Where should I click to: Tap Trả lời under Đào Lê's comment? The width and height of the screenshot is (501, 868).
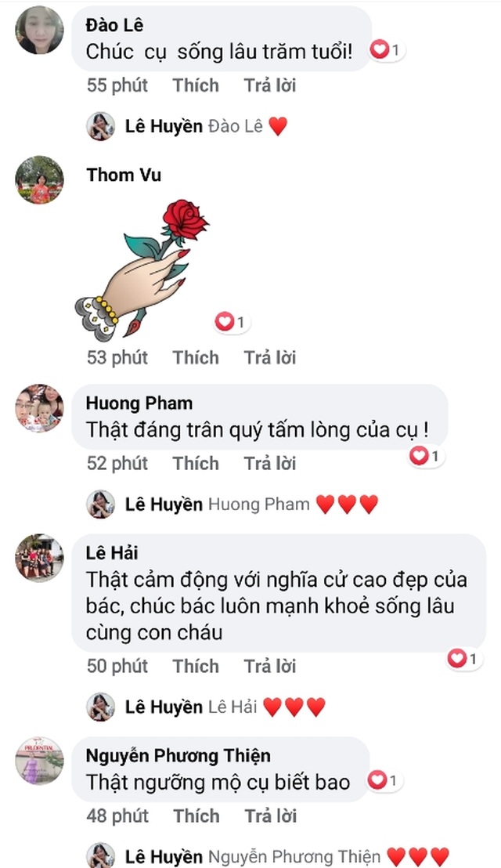[x=270, y=85]
